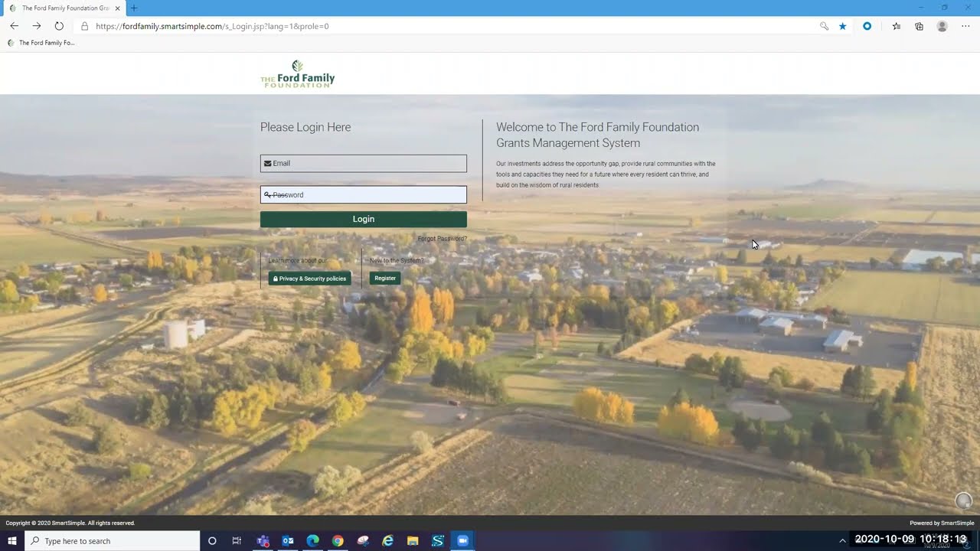Click the blue circle extension icon
This screenshot has width=980, height=551.
pyautogui.click(x=867, y=26)
